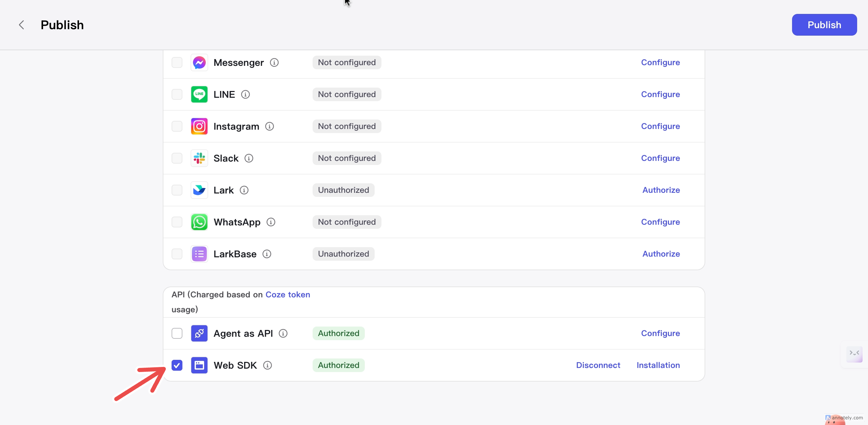
Task: Tick the Slack checkbox
Action: [x=177, y=158]
